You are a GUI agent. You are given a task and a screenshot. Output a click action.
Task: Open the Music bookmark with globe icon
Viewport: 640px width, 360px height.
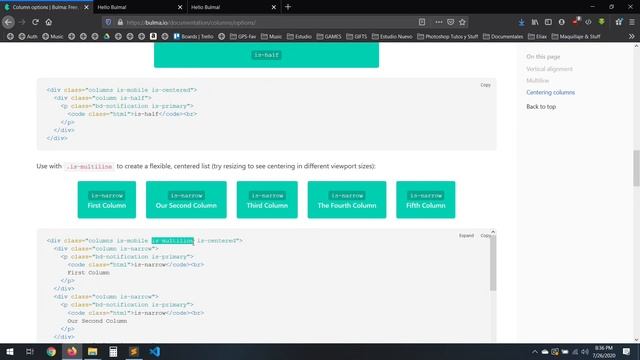pos(53,36)
